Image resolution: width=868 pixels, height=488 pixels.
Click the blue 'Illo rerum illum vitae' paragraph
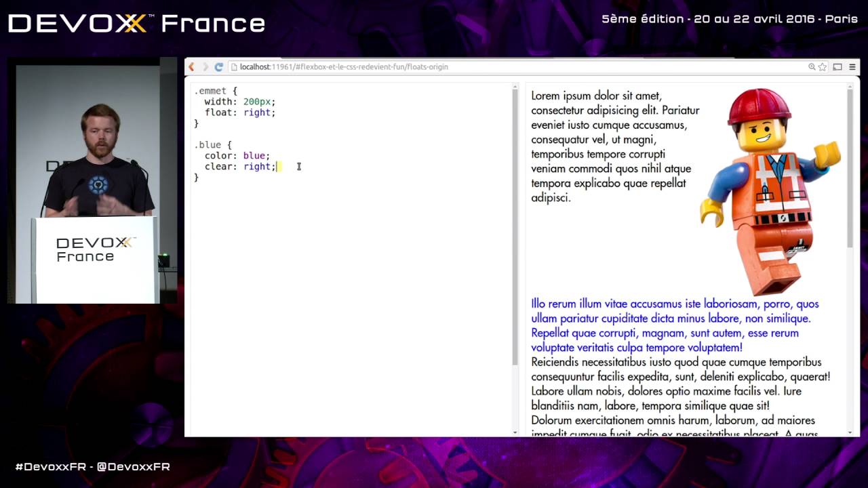click(675, 326)
